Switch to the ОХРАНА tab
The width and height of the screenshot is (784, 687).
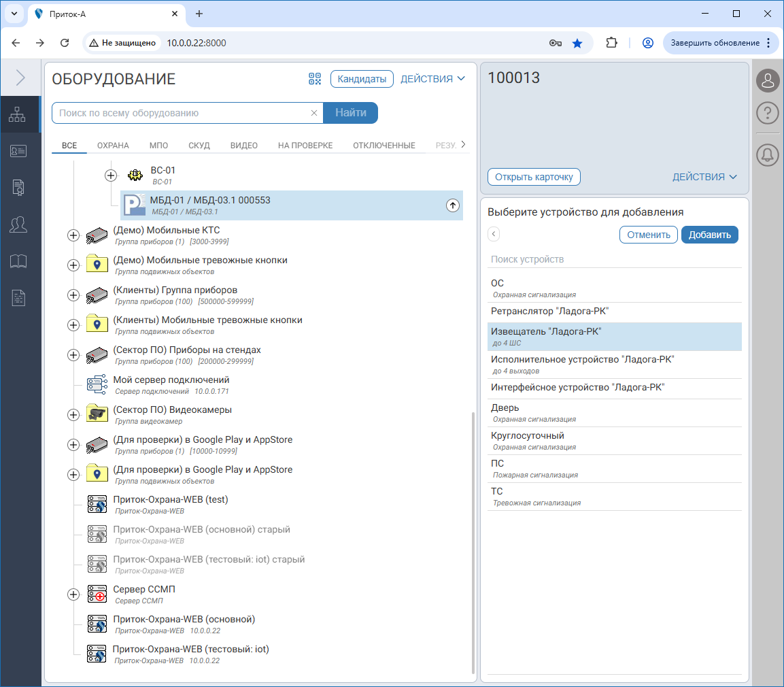(x=113, y=146)
